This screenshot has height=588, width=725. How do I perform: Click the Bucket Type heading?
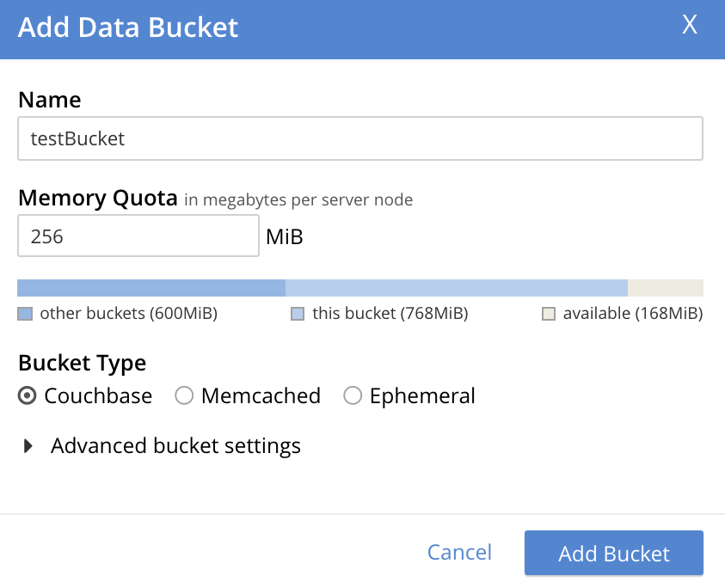(x=82, y=363)
